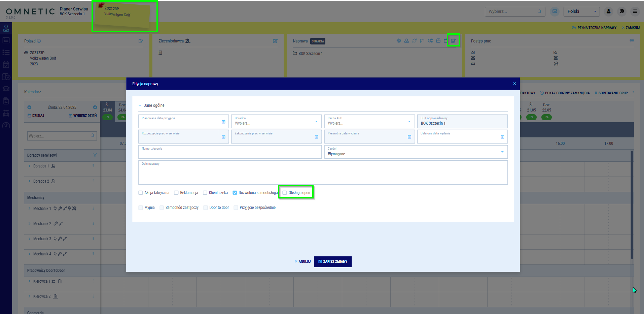Tick the Akcja fabryczna checkbox
Image resolution: width=644 pixels, height=314 pixels.
(141, 193)
